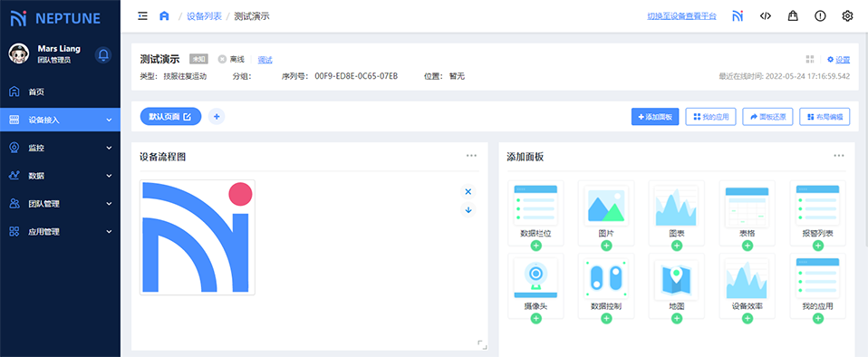
Task: Remove the flow chart image with X
Action: click(468, 191)
